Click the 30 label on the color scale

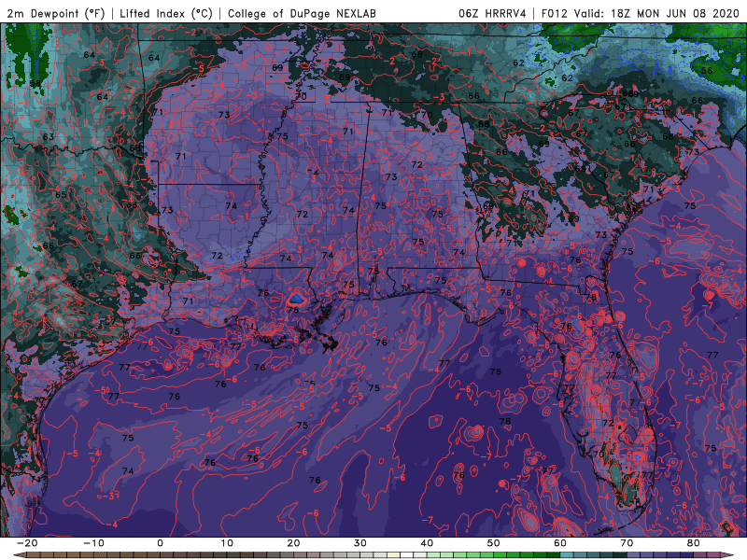tap(360, 543)
